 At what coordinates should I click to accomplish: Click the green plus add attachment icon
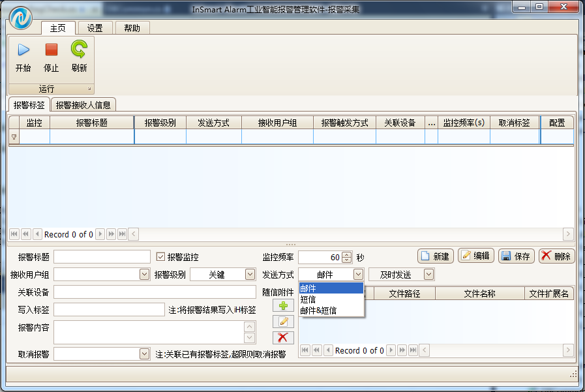point(283,306)
